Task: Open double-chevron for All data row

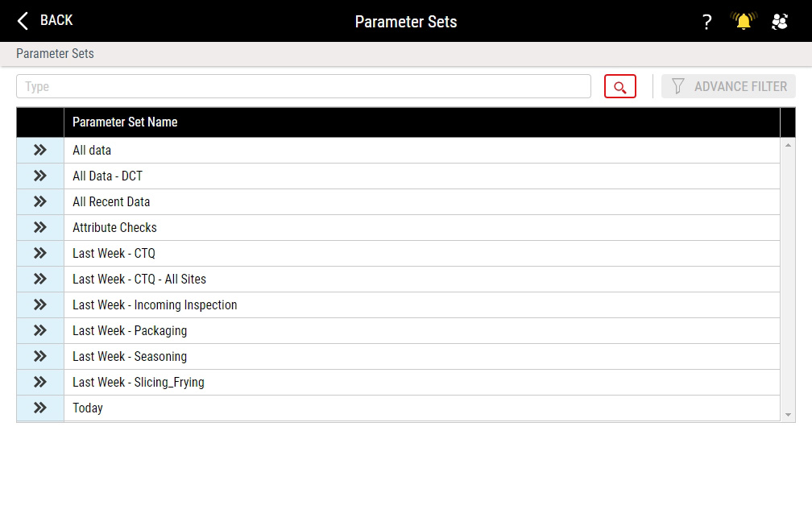Action: click(x=40, y=150)
